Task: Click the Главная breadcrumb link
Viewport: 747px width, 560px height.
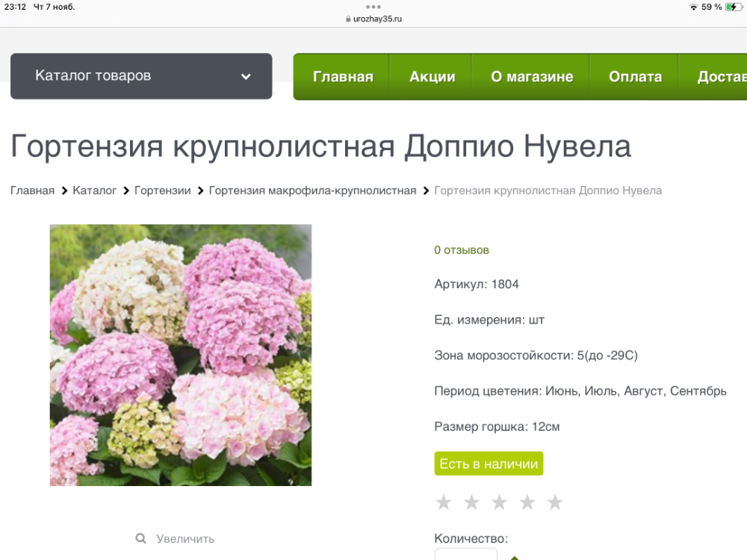Action: pyautogui.click(x=32, y=190)
